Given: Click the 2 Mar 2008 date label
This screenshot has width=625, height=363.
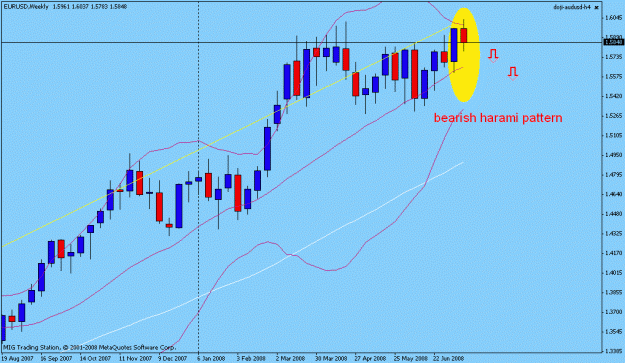Looking at the screenshot, I should point(291,358).
